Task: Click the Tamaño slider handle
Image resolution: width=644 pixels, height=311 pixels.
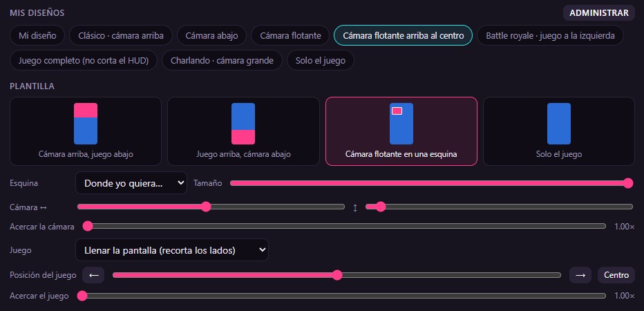Action: click(628, 183)
